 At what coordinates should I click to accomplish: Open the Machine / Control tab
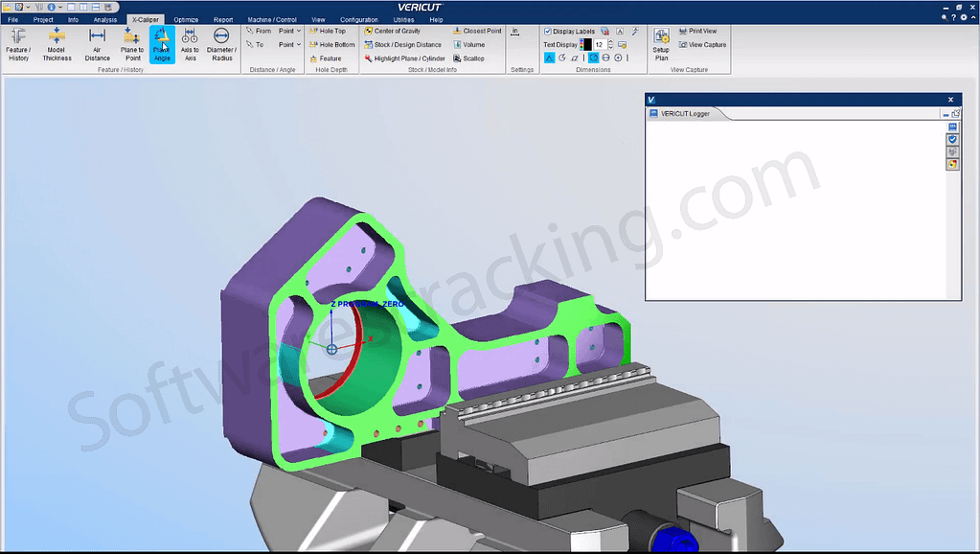point(272,19)
